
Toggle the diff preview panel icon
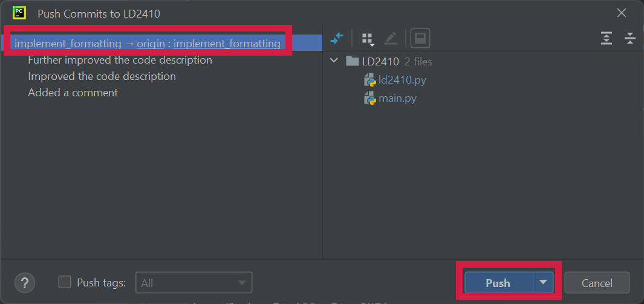[420, 39]
